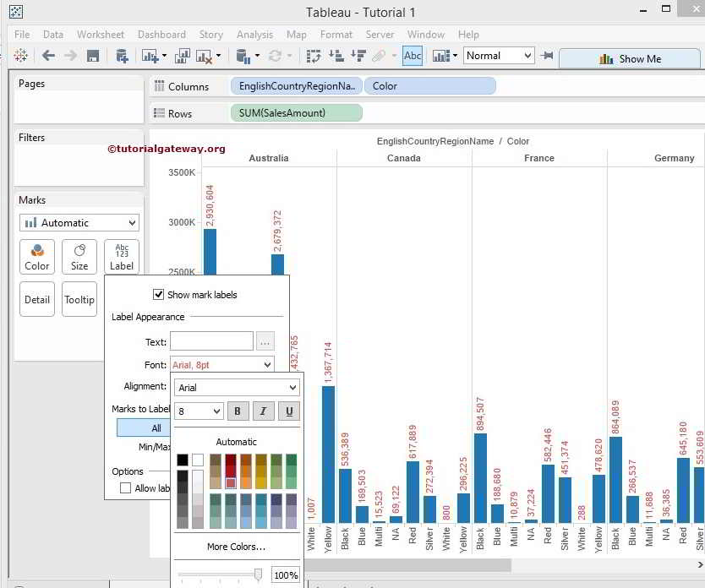The width and height of the screenshot is (705, 588).
Task: Open the Analysis menu
Action: [x=254, y=35]
